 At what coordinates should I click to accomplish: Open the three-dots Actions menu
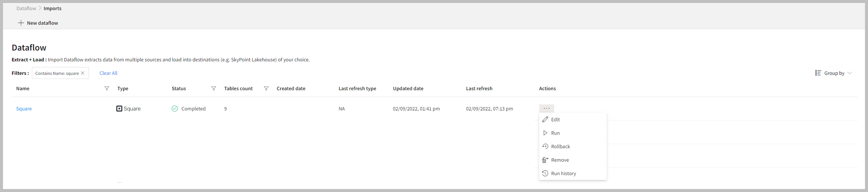coord(546,109)
